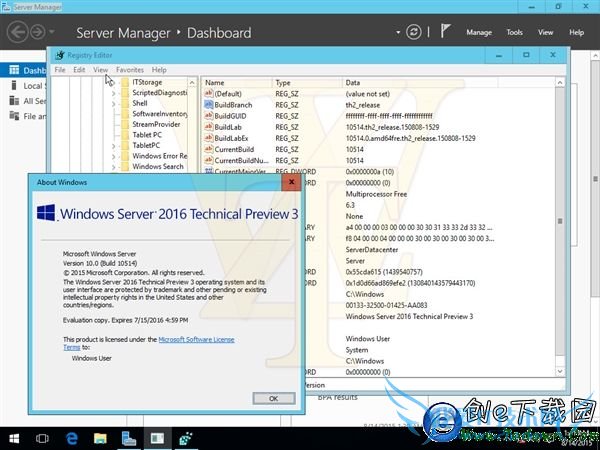Viewport: 600px width, 450px height.
Task: Open the Registry Editor Edit menu
Action: click(79, 70)
